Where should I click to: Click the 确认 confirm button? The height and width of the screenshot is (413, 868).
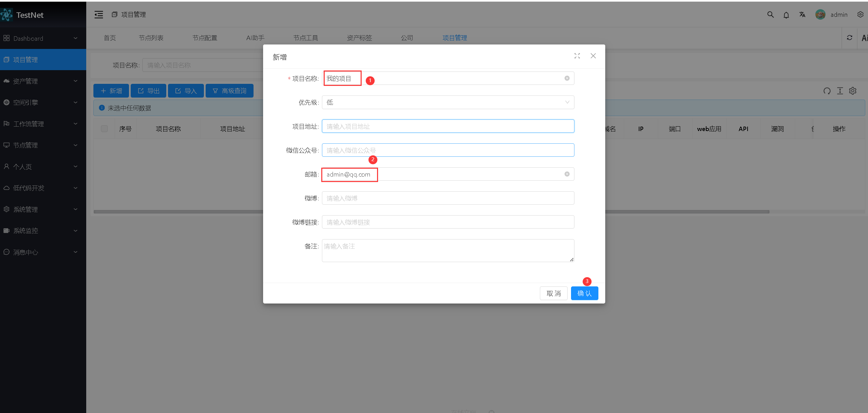point(584,293)
